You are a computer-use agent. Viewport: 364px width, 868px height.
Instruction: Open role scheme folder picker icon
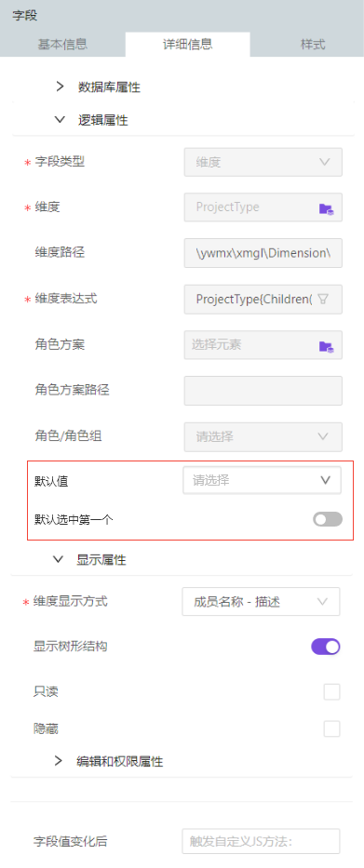tap(327, 346)
